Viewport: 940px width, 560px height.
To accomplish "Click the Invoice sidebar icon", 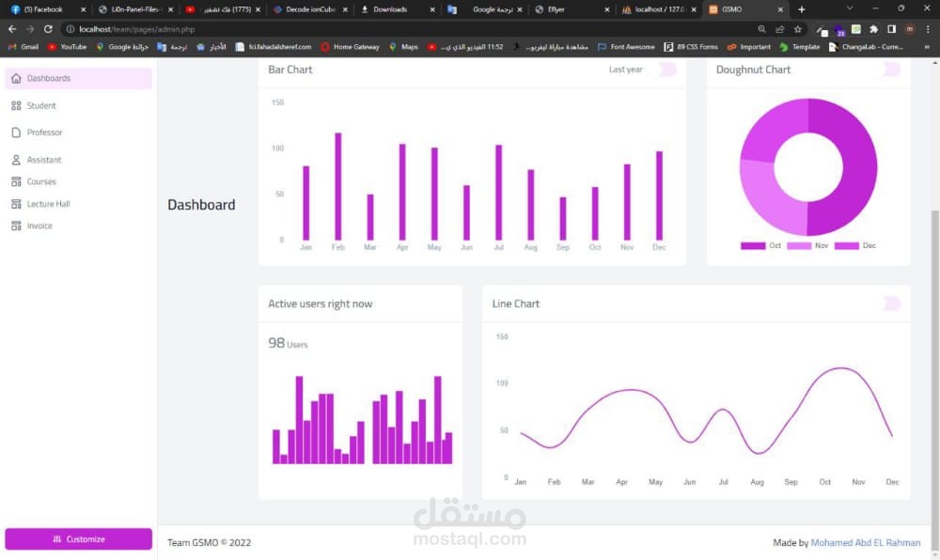I will (16, 226).
